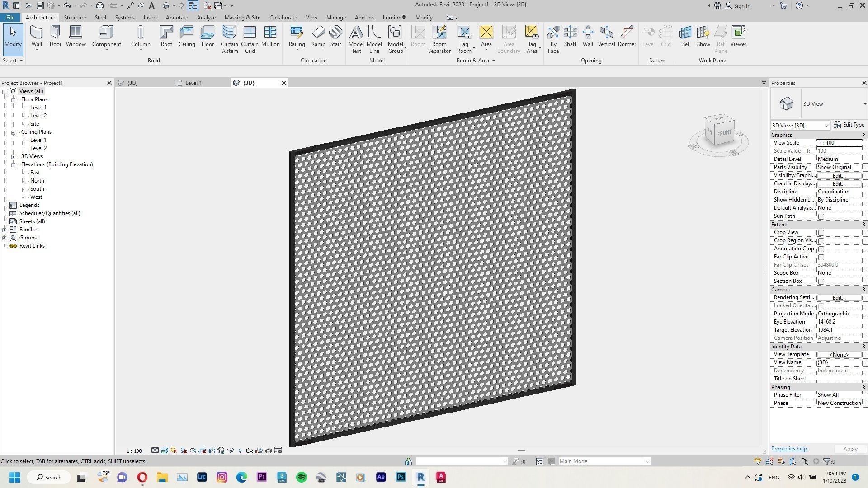The height and width of the screenshot is (488, 868).
Task: Enable the Crop View checkbox
Action: point(821,232)
